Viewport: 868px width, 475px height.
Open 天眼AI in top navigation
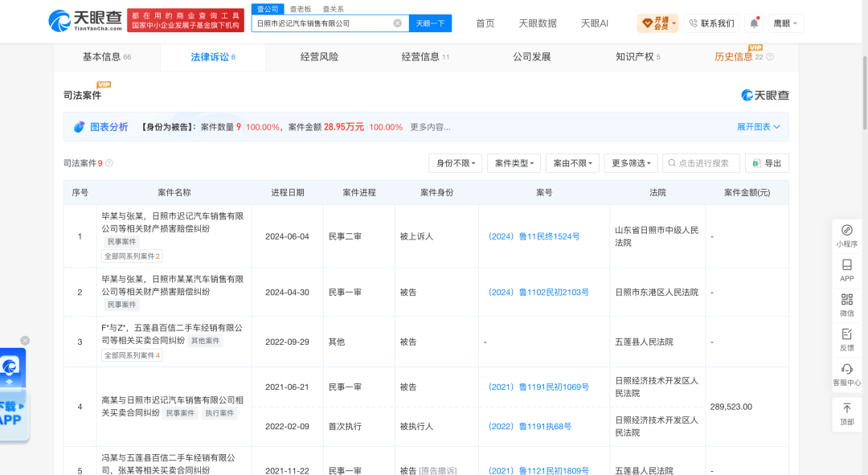[x=594, y=23]
